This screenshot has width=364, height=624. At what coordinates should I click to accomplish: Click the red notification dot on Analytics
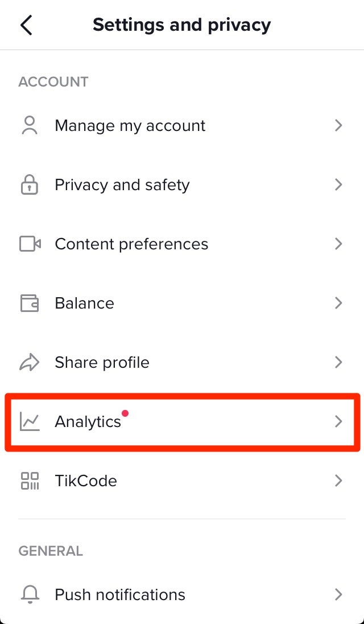[125, 413]
